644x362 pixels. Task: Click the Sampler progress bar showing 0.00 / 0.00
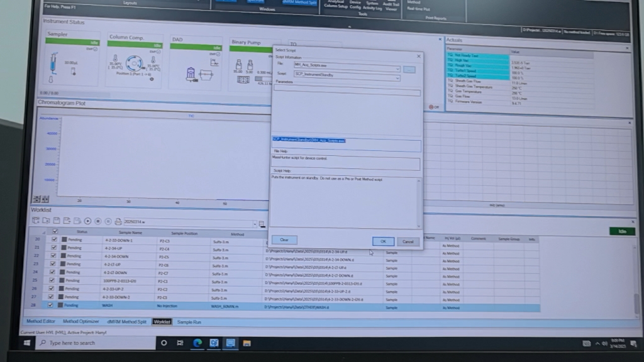coord(75,94)
